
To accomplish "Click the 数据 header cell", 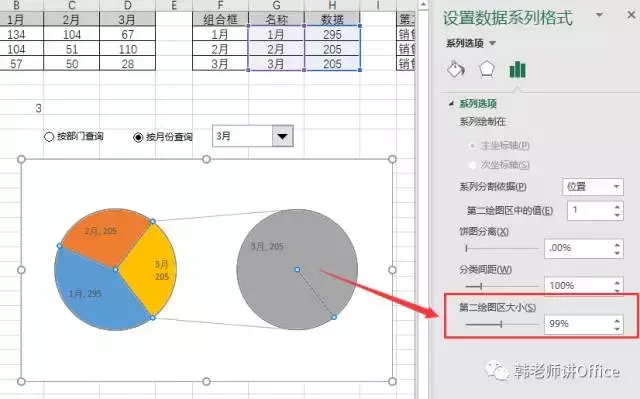I will pos(332,19).
